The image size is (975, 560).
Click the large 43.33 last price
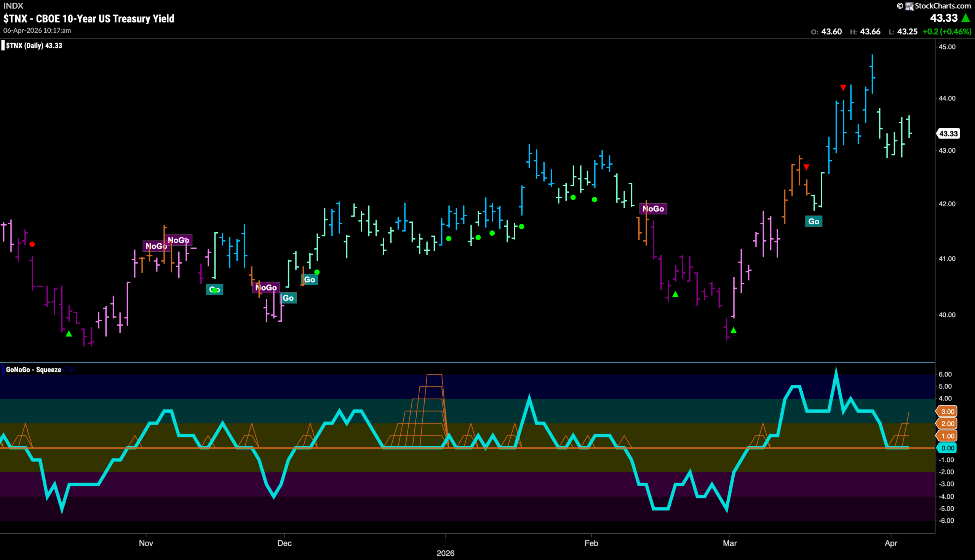pyautogui.click(x=944, y=18)
